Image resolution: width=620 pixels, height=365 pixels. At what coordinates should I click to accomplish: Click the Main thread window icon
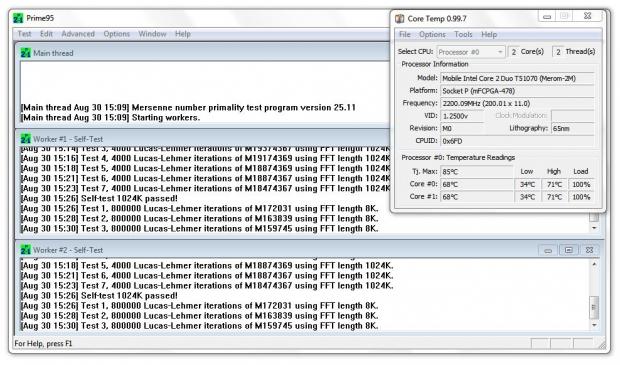coord(25,53)
